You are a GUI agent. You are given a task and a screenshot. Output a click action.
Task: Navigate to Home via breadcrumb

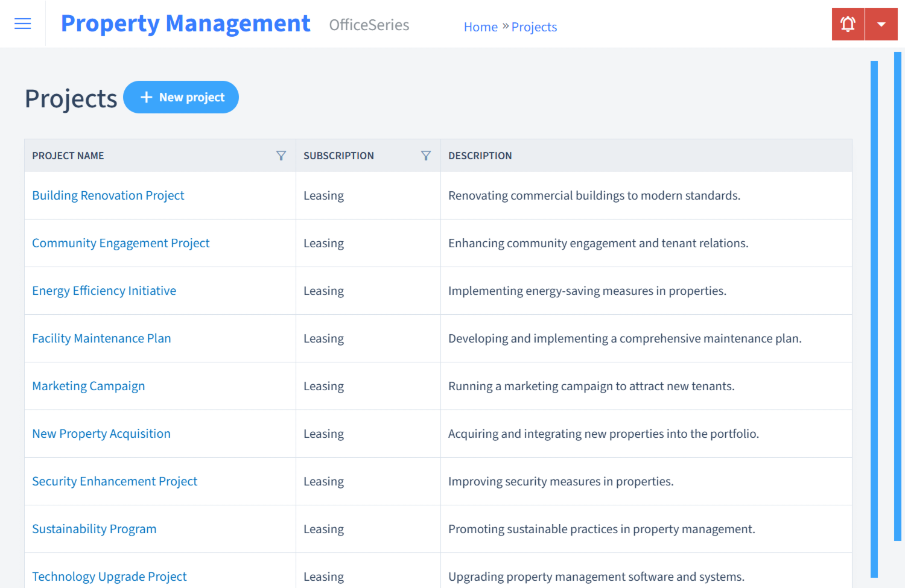click(480, 27)
